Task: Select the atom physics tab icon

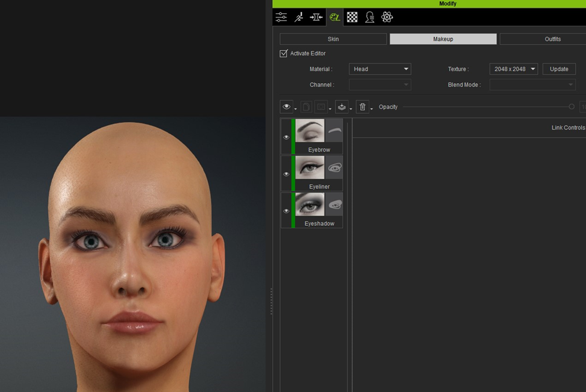Action: coord(387,17)
